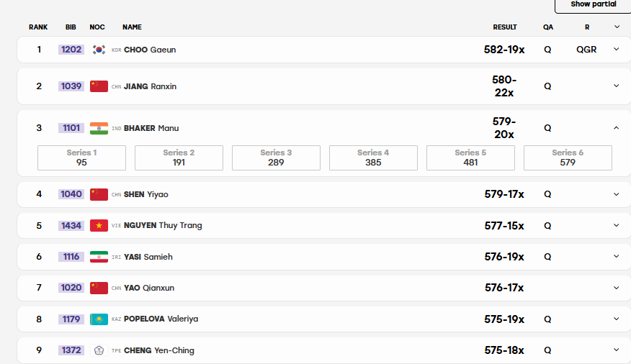631x364 pixels.
Task: Expand all rows using header chevron
Action: point(617,27)
